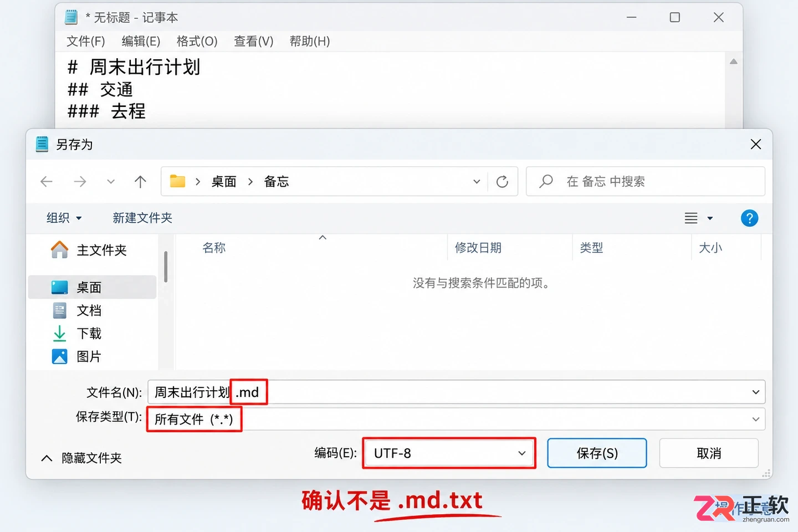Collapse folders with 隐藏文件夹
The width and height of the screenshot is (798, 532).
point(81,458)
